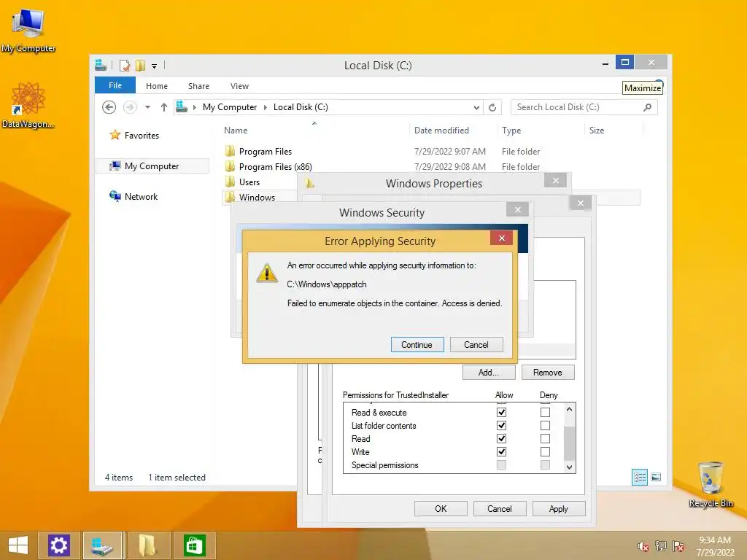
Task: Click permissions list scroll down arrow
Action: (569, 467)
